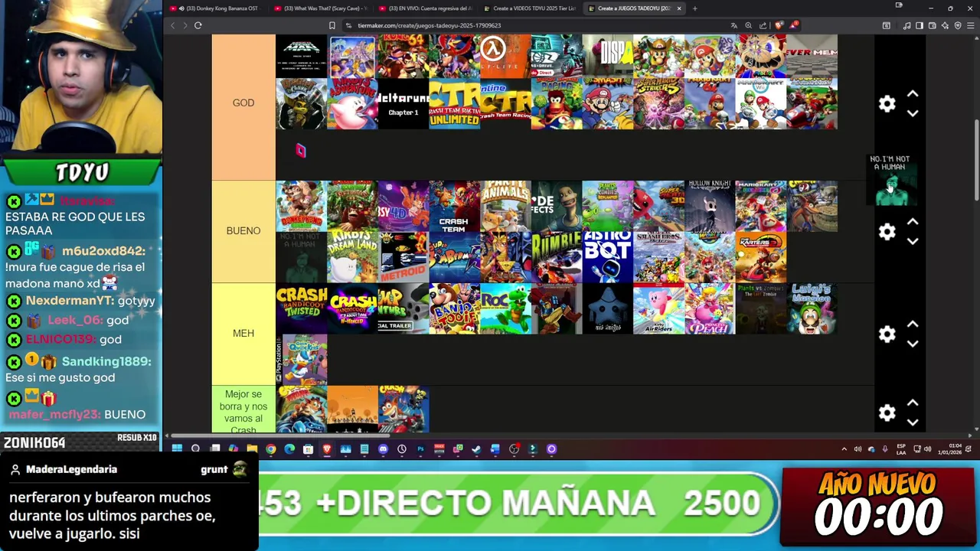980x551 pixels.
Task: Select Princess Peach thumbnail in MEH tier
Action: 710,309
